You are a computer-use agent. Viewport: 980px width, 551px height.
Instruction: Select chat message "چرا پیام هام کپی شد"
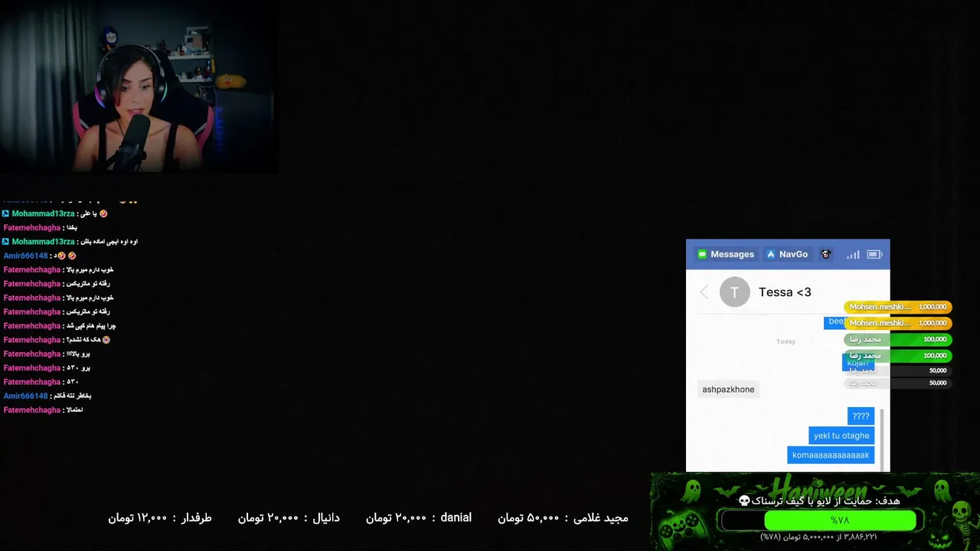click(x=90, y=326)
